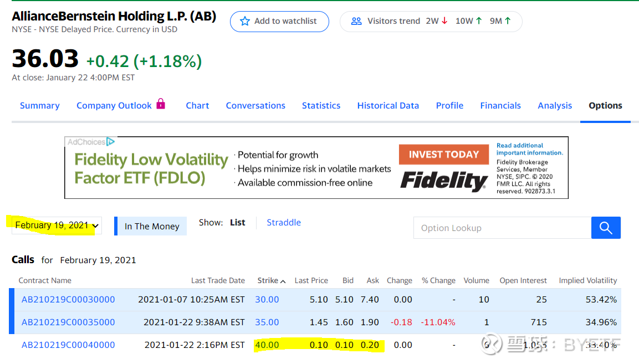Image resolution: width=639 pixels, height=364 pixels.
Task: View the Historical Data tab
Action: coord(388,106)
